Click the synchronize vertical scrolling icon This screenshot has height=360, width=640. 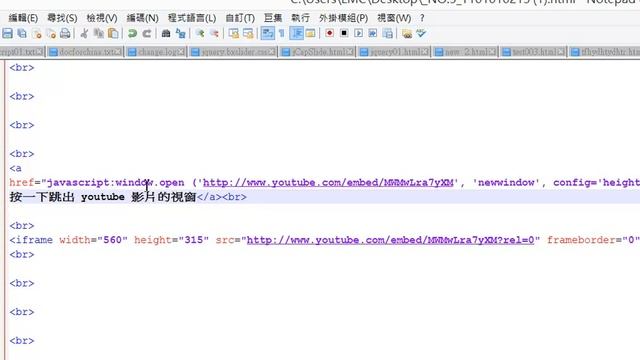tap(233, 33)
